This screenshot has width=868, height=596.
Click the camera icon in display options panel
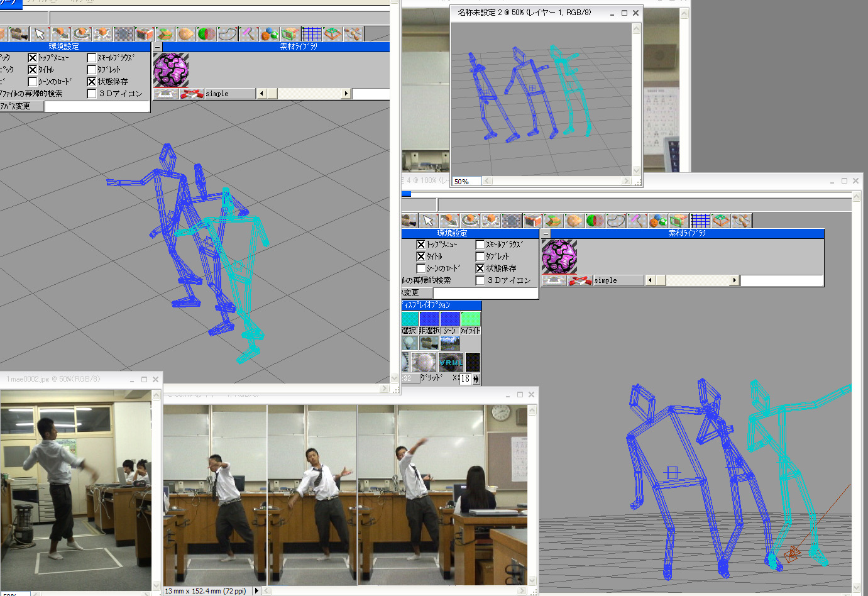click(429, 343)
